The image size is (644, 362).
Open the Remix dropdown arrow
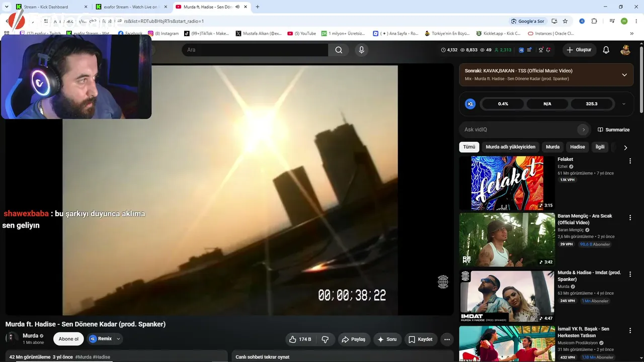[x=118, y=339]
